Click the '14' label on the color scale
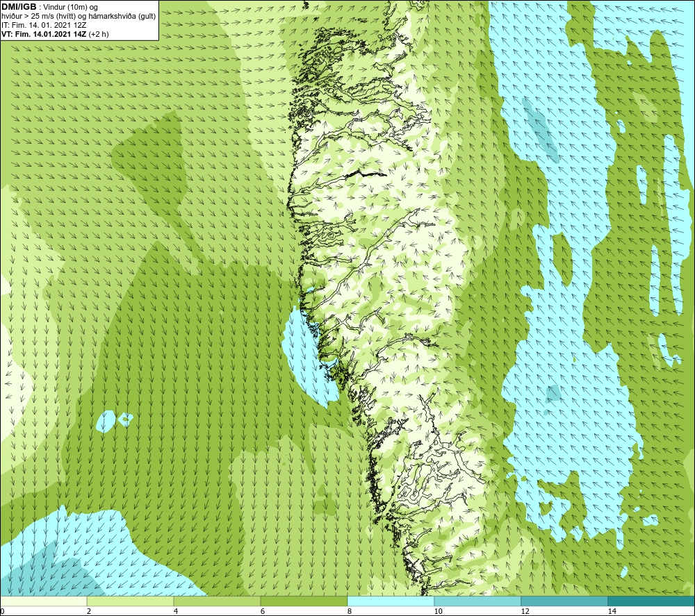The height and width of the screenshot is (616, 695). point(612,612)
